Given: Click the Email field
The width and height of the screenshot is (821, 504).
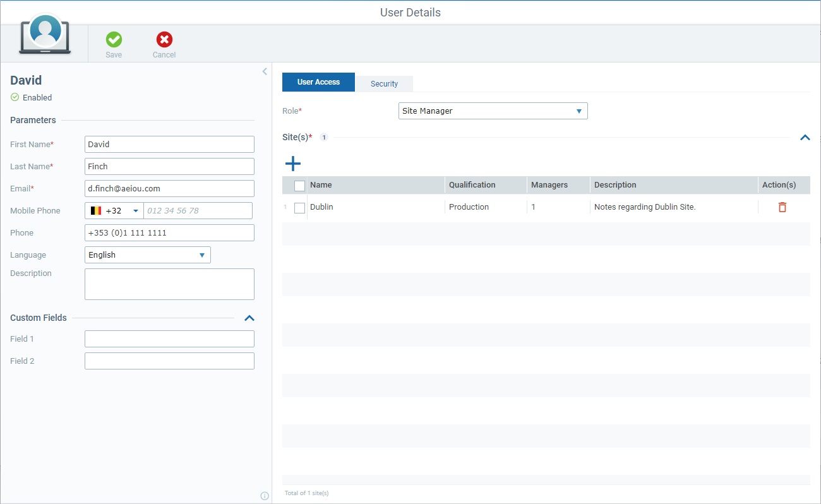Looking at the screenshot, I should pos(169,188).
